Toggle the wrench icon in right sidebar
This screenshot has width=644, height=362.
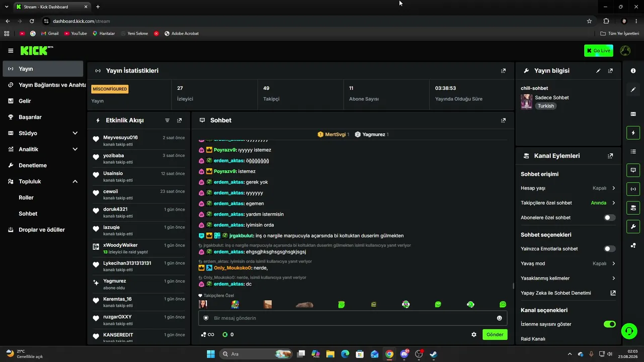pyautogui.click(x=633, y=226)
